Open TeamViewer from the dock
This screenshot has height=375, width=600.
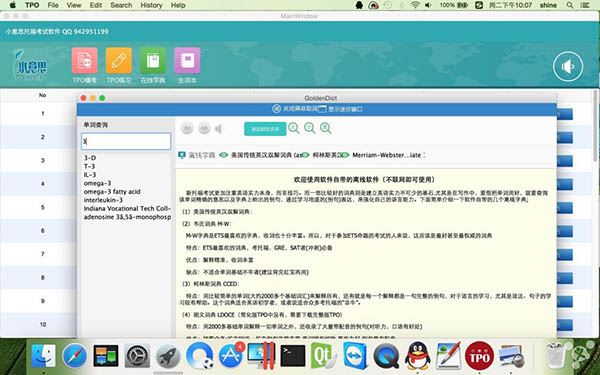point(355,355)
